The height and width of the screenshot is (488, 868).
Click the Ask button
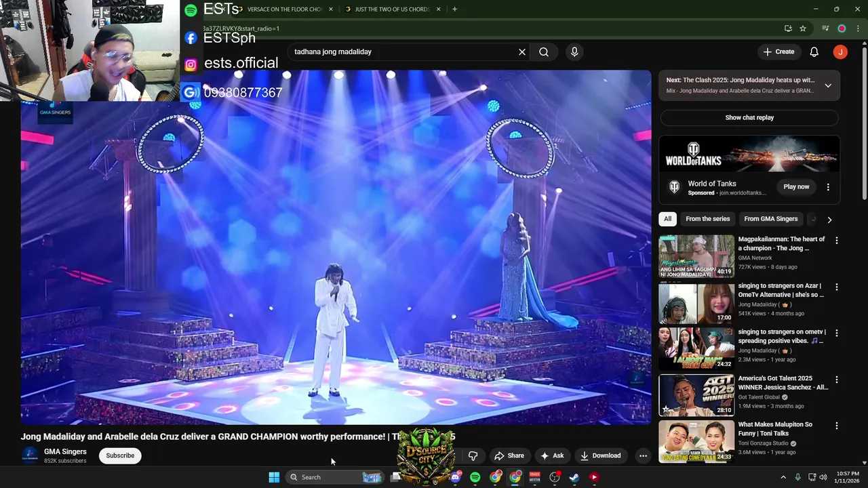[x=551, y=455]
